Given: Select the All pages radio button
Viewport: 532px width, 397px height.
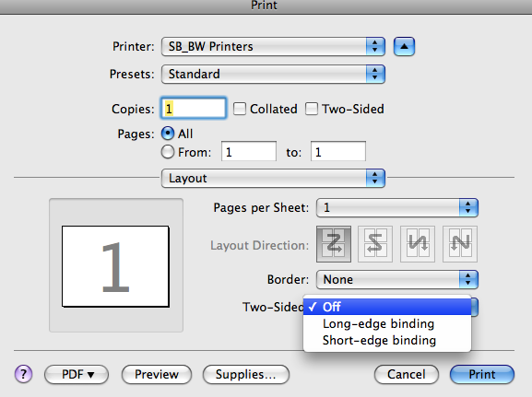Looking at the screenshot, I should (x=168, y=134).
